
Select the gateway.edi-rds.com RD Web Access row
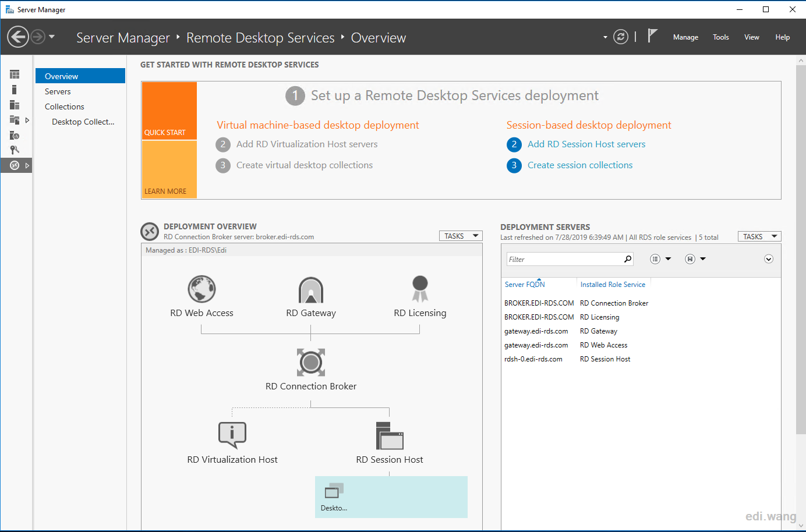641,345
